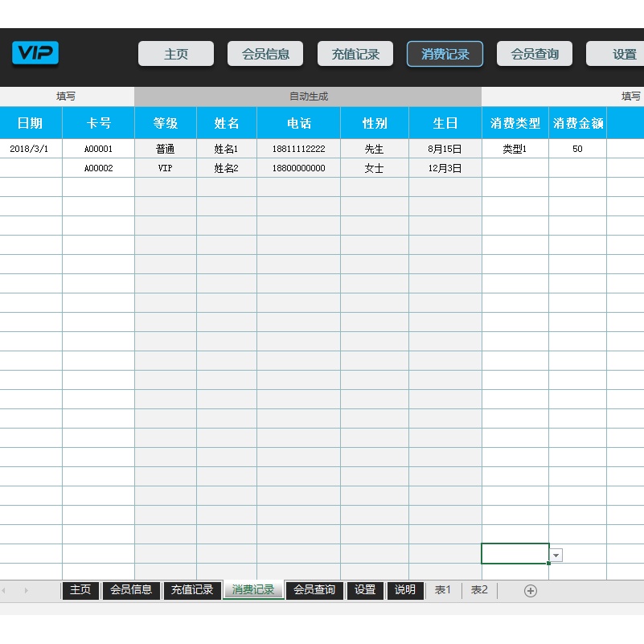The image size is (644, 644).
Task: Switch to the 表1 sheet tab
Action: coord(443,590)
